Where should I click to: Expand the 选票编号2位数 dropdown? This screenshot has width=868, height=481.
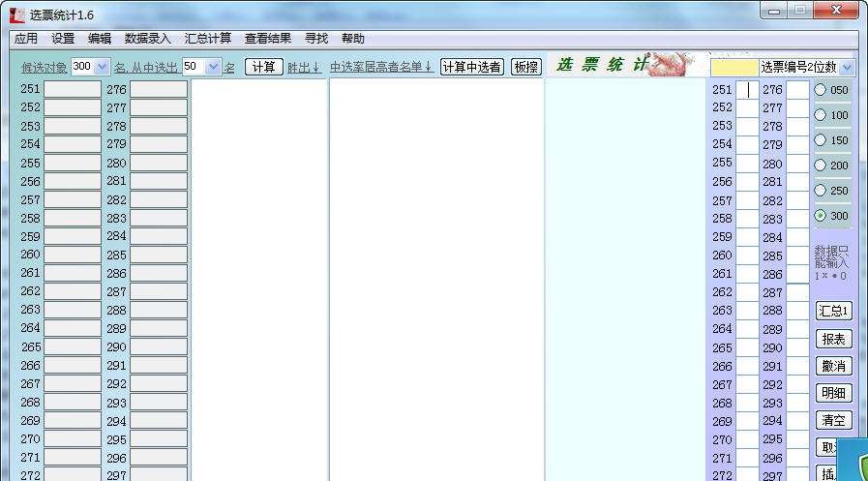(x=847, y=68)
